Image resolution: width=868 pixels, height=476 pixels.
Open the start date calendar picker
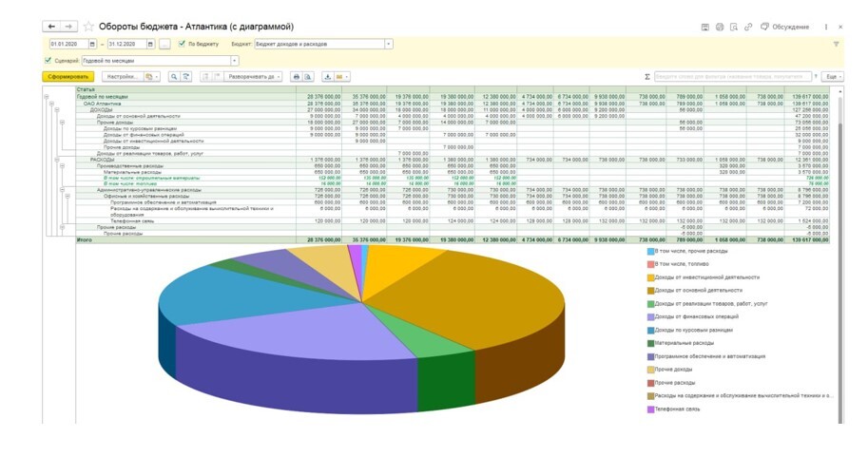92,44
